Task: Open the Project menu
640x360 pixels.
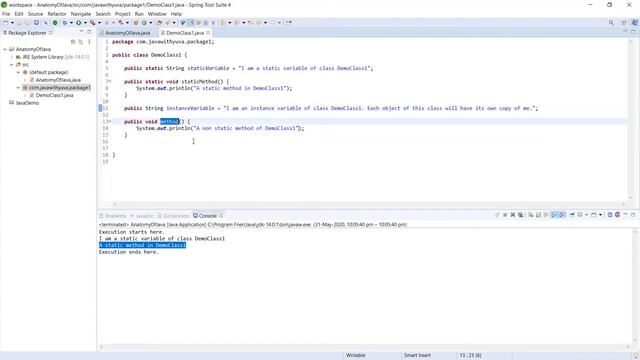Action: [x=122, y=14]
